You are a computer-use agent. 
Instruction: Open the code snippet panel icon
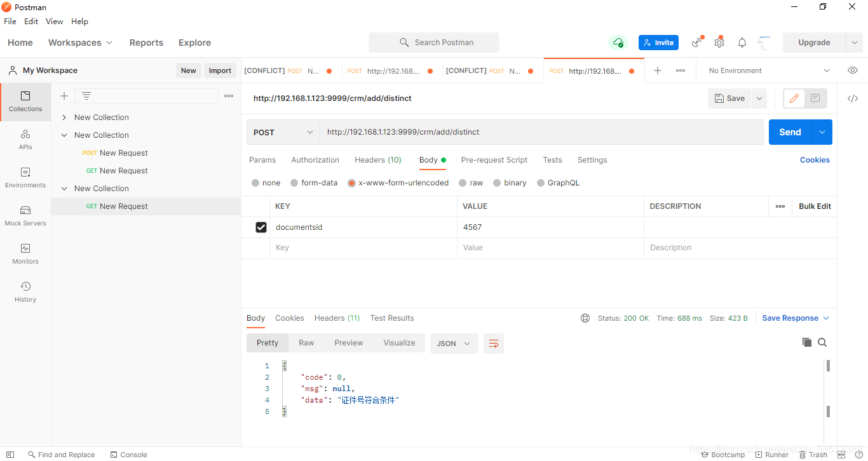[x=853, y=98]
